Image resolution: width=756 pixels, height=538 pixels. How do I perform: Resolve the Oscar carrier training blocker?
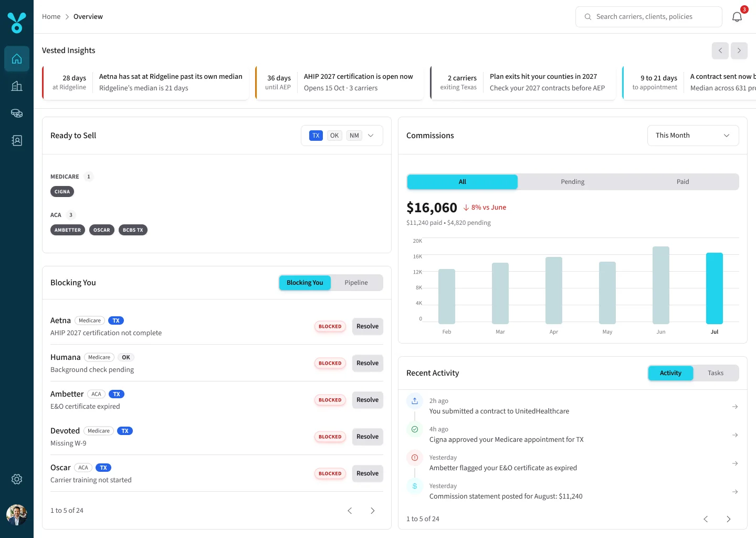tap(367, 473)
